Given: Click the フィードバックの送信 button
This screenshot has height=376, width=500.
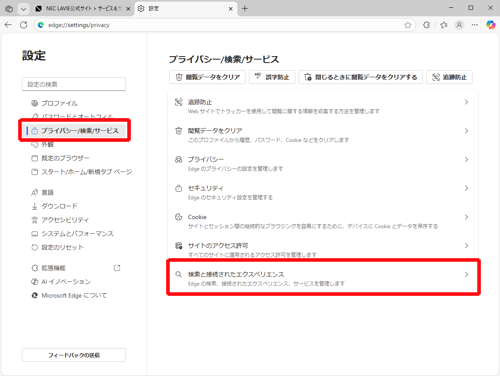Looking at the screenshot, I should click(74, 355).
